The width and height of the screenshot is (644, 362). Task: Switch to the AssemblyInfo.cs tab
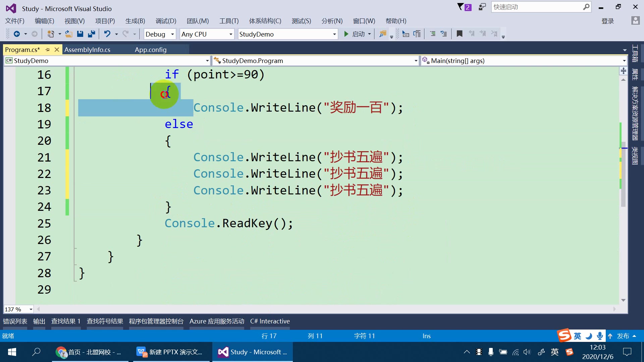[x=87, y=50]
